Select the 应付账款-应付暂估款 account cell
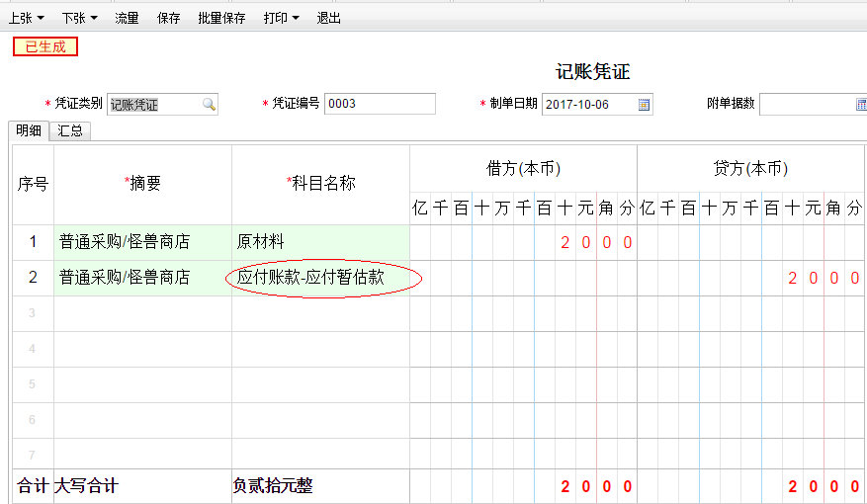This screenshot has height=504, width=867. point(320,279)
